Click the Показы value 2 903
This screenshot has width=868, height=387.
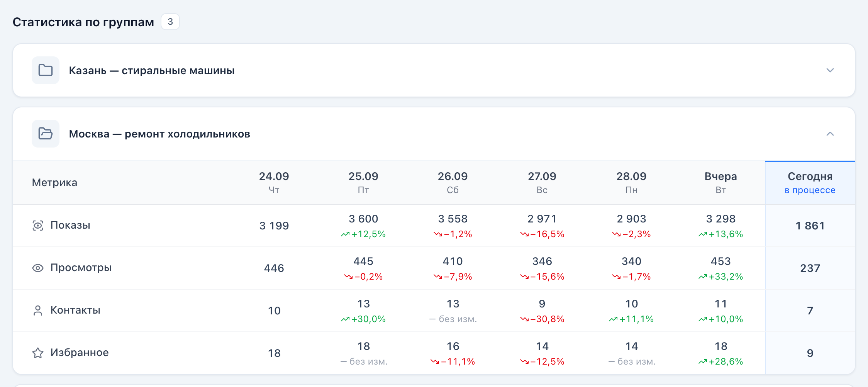pos(631,219)
